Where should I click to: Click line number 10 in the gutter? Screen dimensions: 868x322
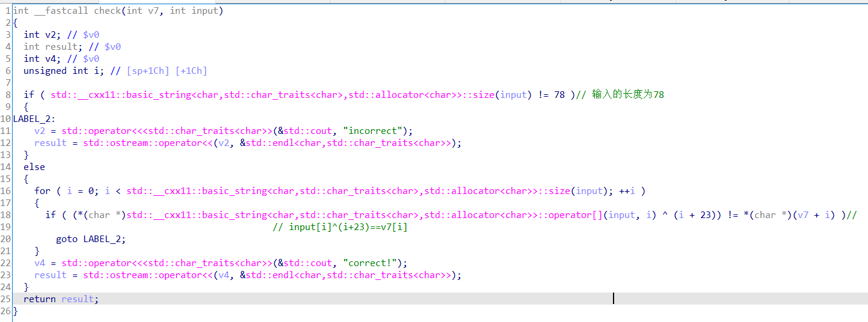pyautogui.click(x=5, y=119)
